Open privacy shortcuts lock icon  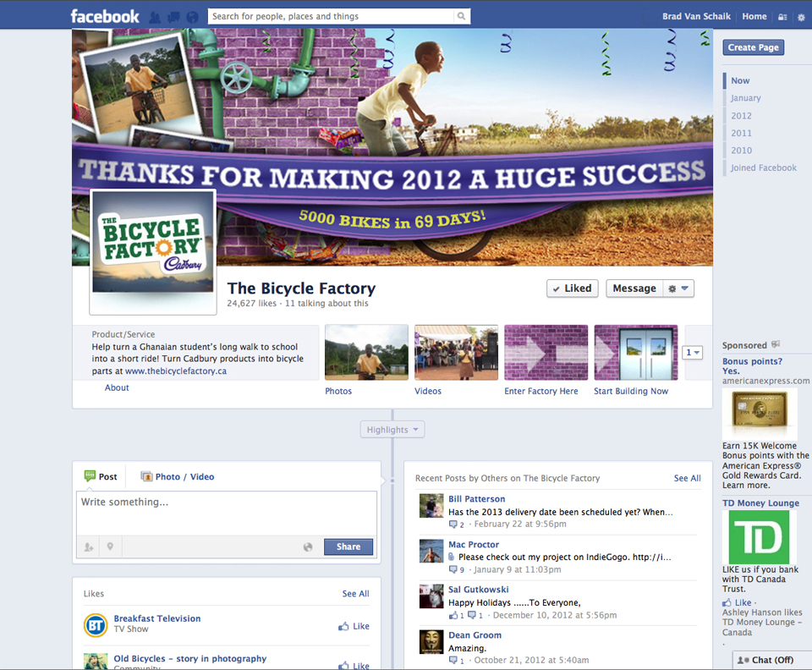(782, 17)
